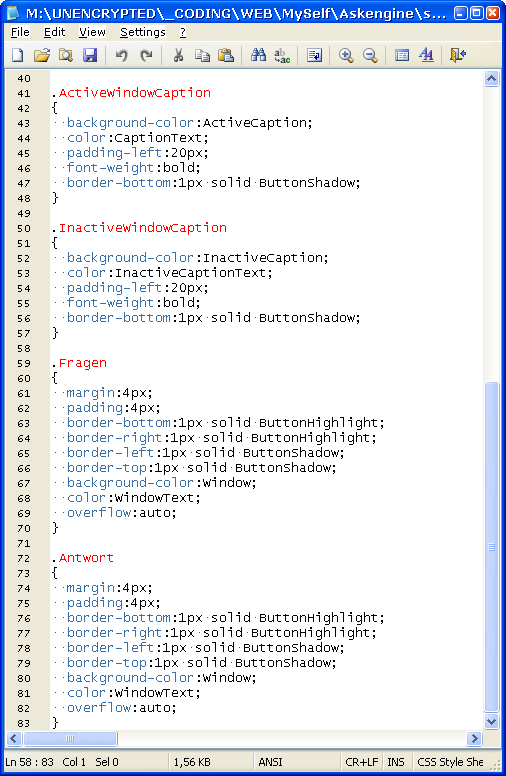The width and height of the screenshot is (506, 776).
Task: Redo the edit with the redo arrow
Action: tap(146, 55)
